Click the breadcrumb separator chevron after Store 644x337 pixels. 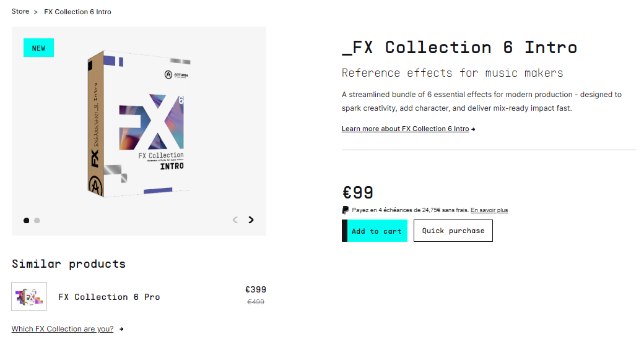(x=36, y=12)
